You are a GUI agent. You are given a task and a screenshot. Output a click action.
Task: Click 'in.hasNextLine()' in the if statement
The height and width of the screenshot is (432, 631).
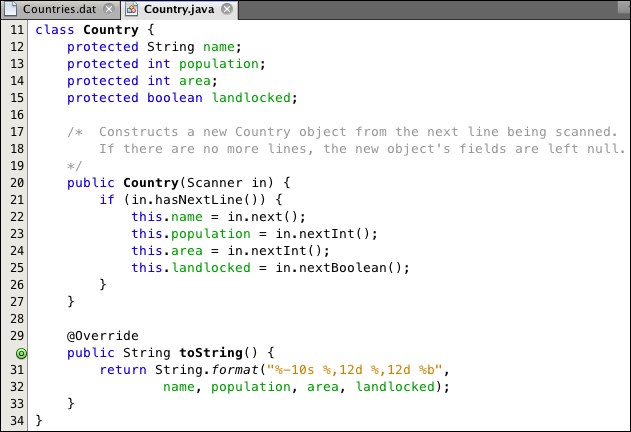click(x=198, y=200)
